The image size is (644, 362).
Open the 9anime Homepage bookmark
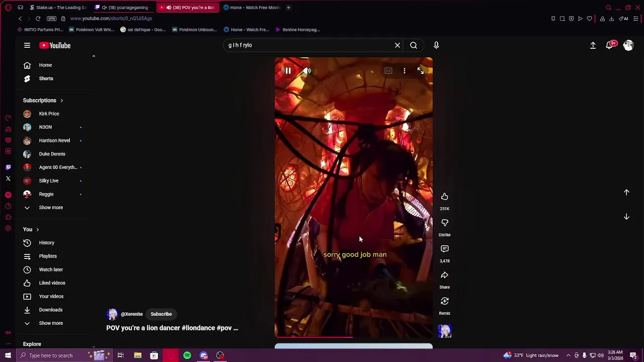click(297, 30)
